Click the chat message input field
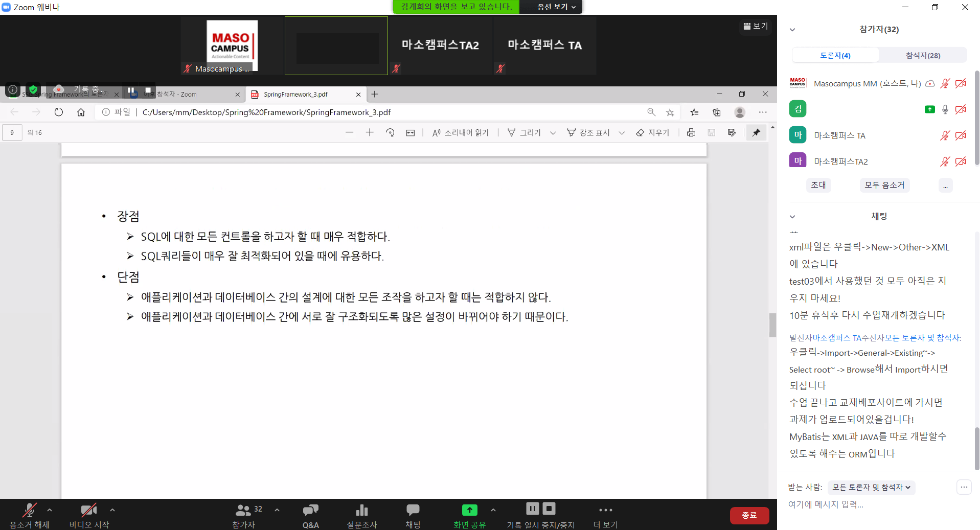The height and width of the screenshot is (530, 980). click(x=869, y=504)
